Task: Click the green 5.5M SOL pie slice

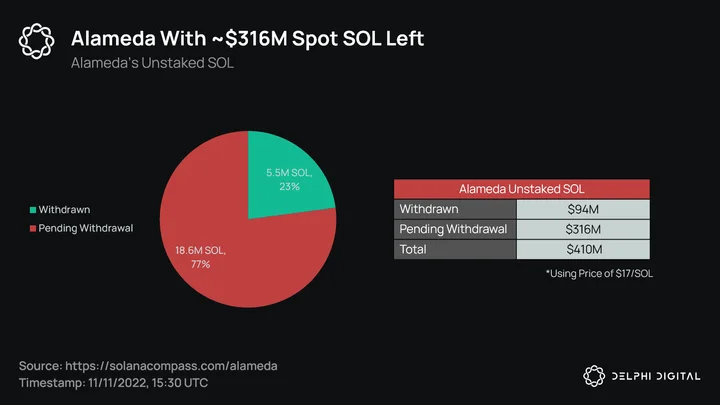Action: pos(285,179)
